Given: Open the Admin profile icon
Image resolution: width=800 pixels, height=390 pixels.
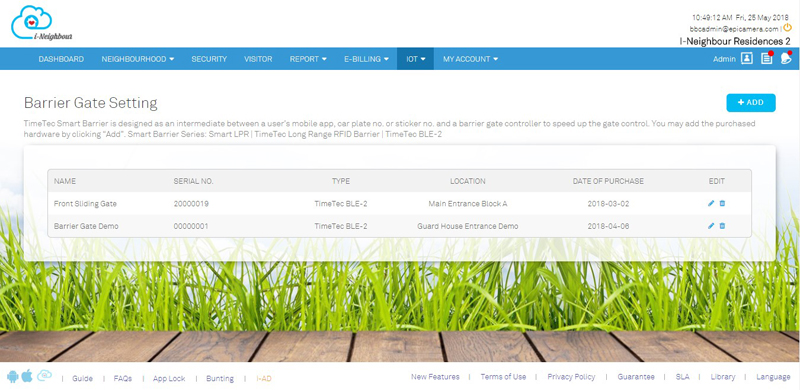Looking at the screenshot, I should click(746, 59).
